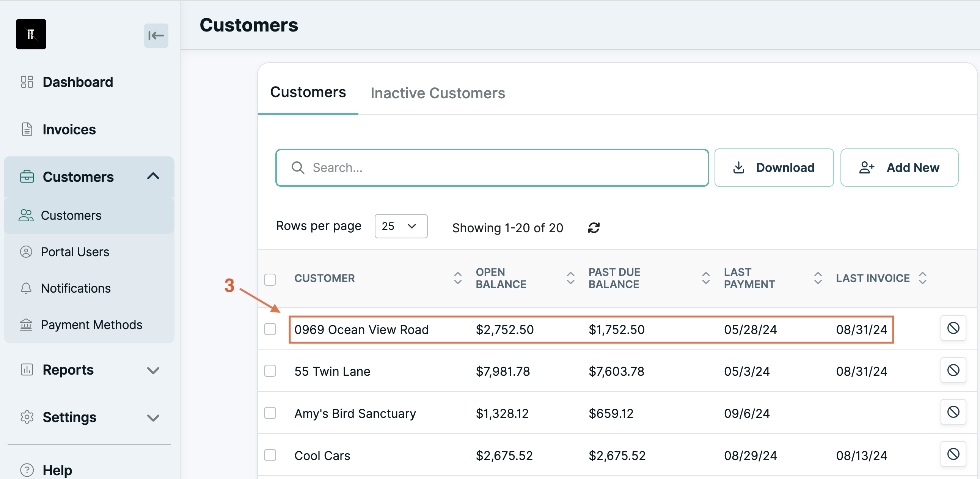Sort by Last Invoice column arrows
Image resolution: width=980 pixels, height=479 pixels.
point(922,278)
